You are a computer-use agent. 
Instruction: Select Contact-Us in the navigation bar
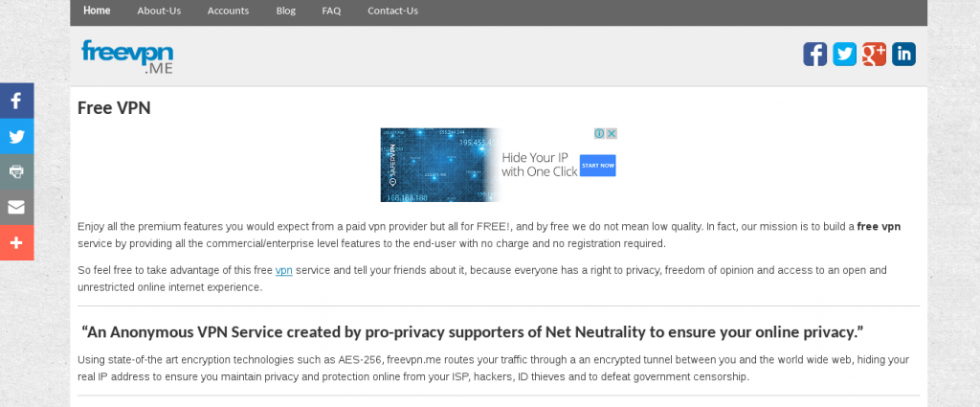pos(392,11)
